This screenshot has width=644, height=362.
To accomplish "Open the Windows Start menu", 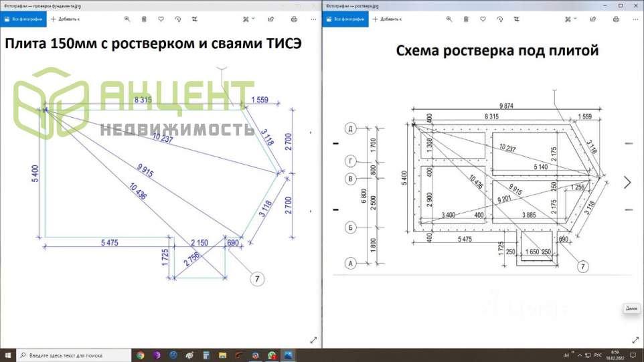I will 7,355.
